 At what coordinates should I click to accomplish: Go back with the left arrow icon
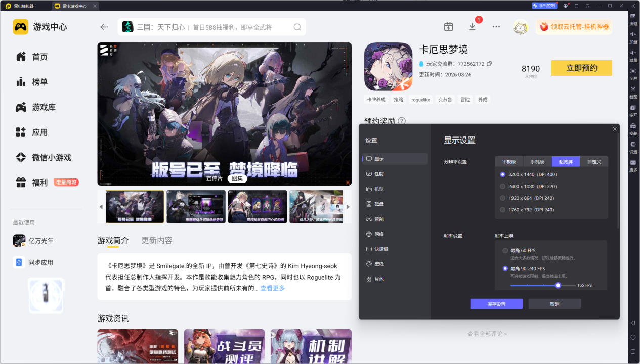(104, 27)
